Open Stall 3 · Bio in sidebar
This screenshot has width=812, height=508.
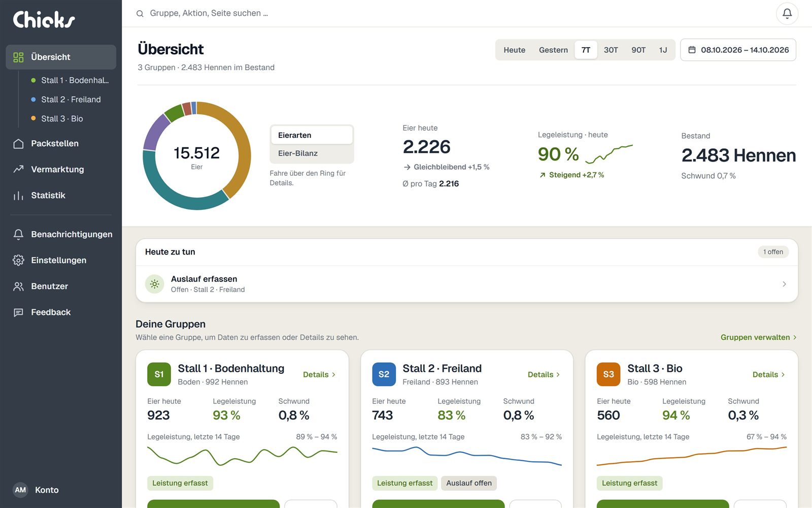70,119
